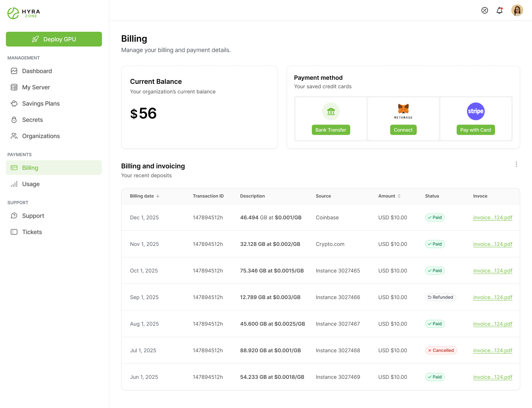Open the invoice link for the Refunded transaction
This screenshot has height=408, width=532.
coord(492,297)
